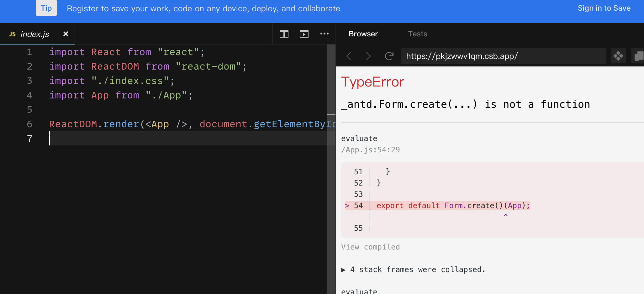Click View compiled link

tap(371, 247)
